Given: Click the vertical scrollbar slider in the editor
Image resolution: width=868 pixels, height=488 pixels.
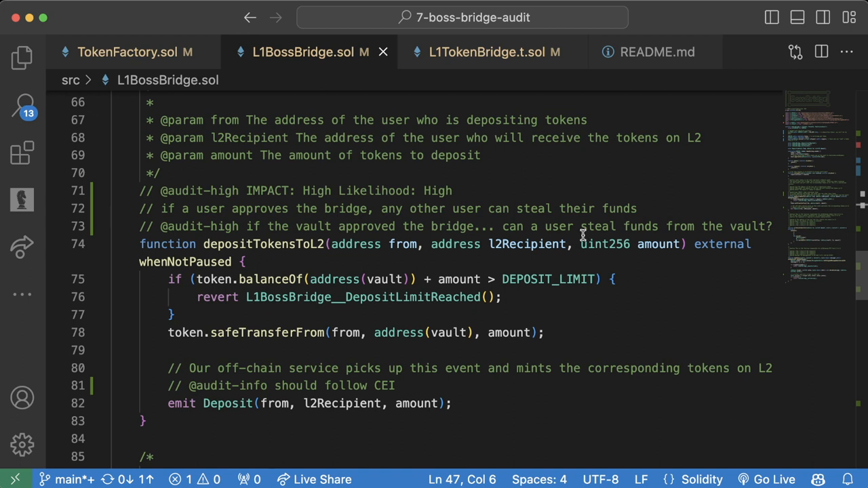Looking at the screenshot, I should [x=861, y=275].
